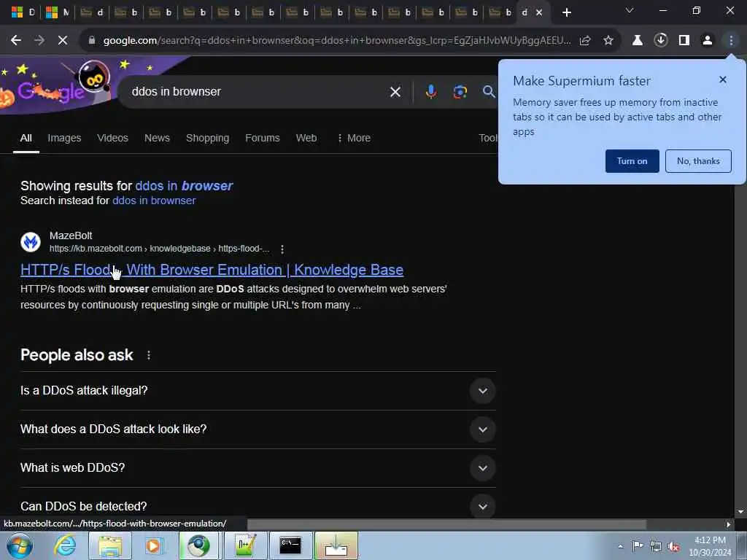Open the more options dots for the MazeBolt result
The height and width of the screenshot is (560, 747).
pyautogui.click(x=282, y=249)
